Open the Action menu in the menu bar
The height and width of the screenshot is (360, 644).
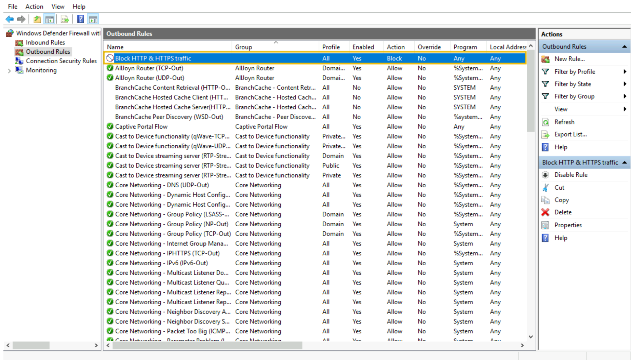[34, 6]
